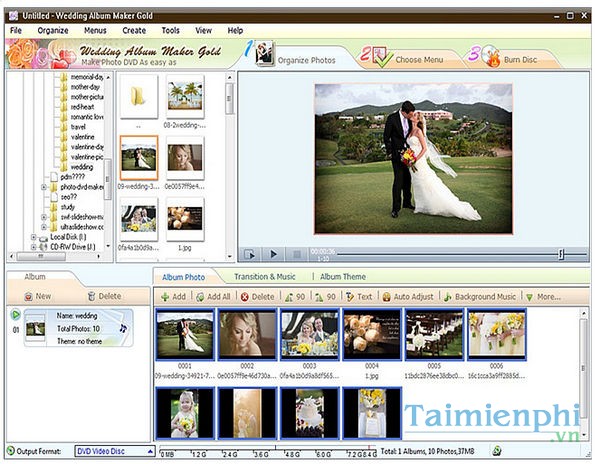Screen dimensions: 600x464
Task: Open the More... dropdown
Action: coord(543,296)
